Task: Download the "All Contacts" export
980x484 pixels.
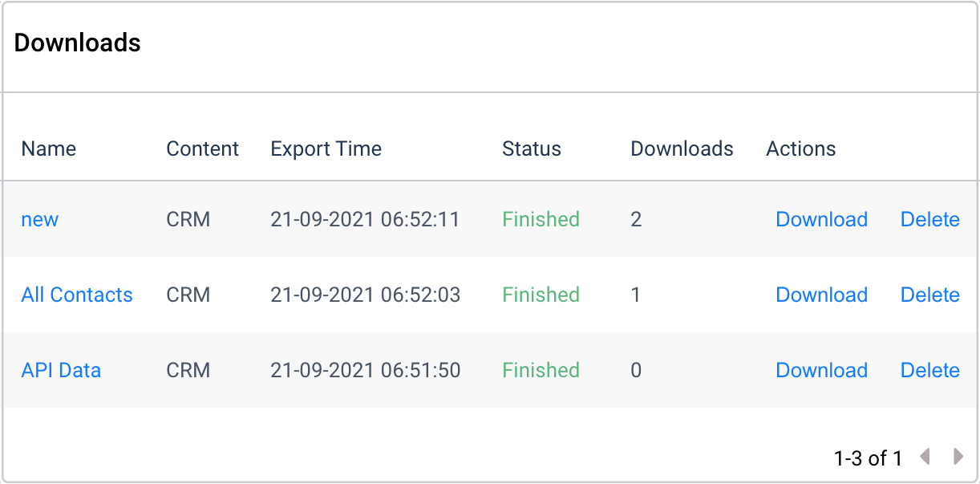Action: (x=821, y=295)
